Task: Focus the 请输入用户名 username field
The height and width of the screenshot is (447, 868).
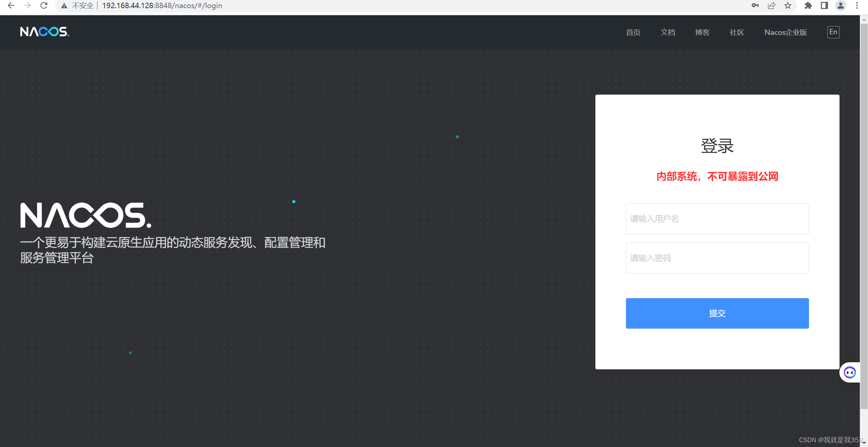Action: tap(717, 219)
